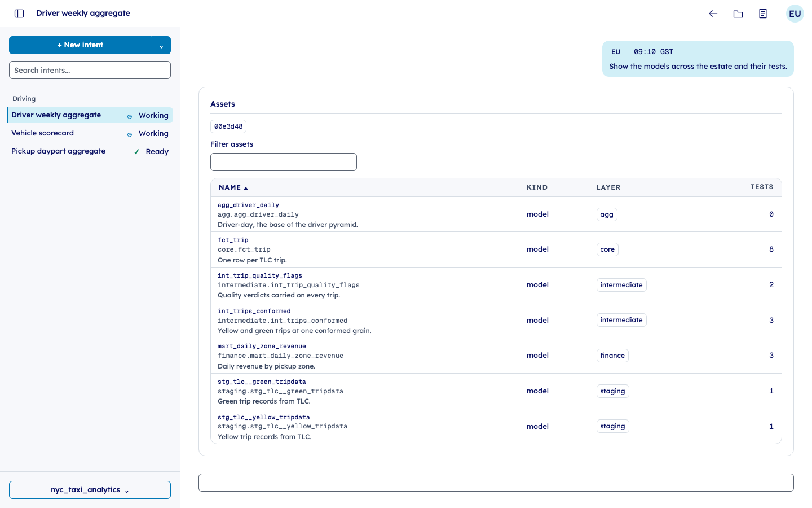
Task: Click the 09:10 GST timestamp
Action: pos(654,52)
